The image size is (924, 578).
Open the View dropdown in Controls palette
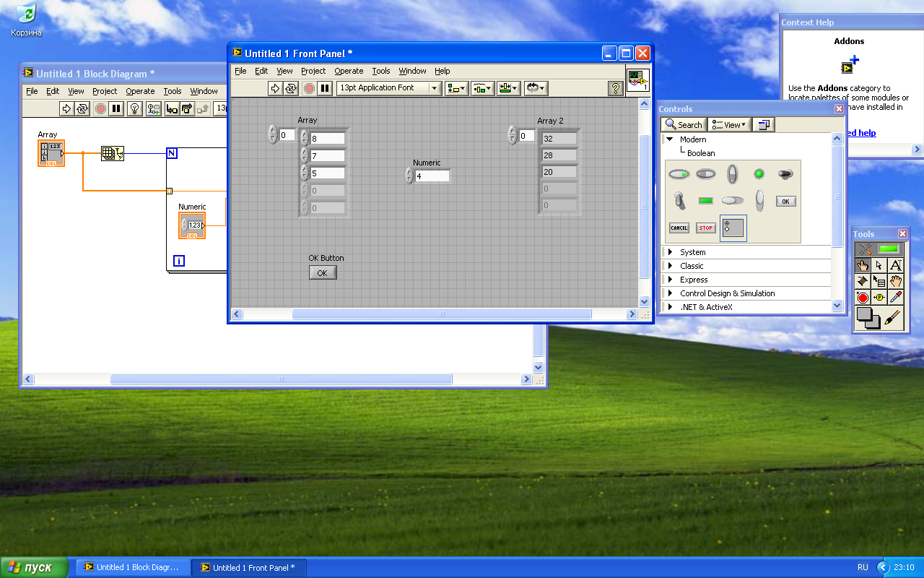click(729, 125)
